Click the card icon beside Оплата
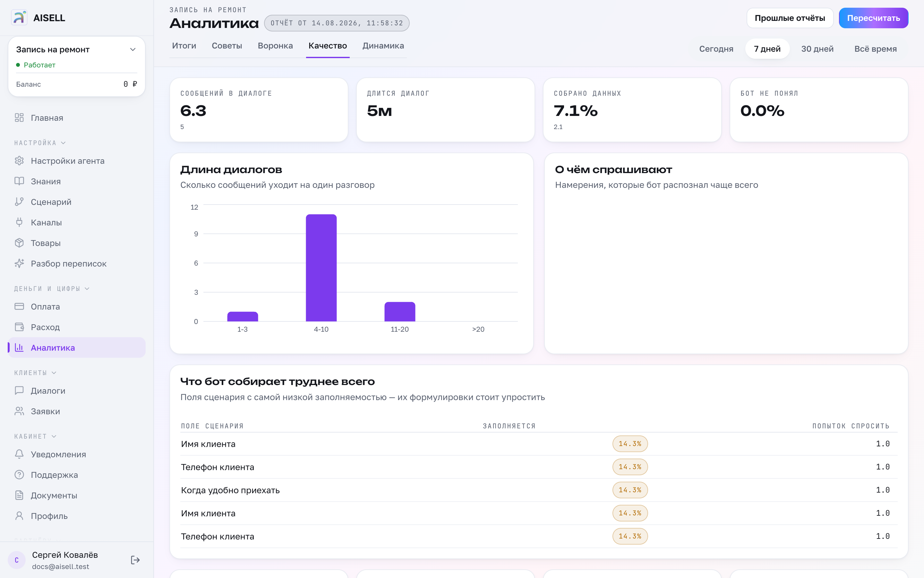This screenshot has width=924, height=578. click(19, 307)
